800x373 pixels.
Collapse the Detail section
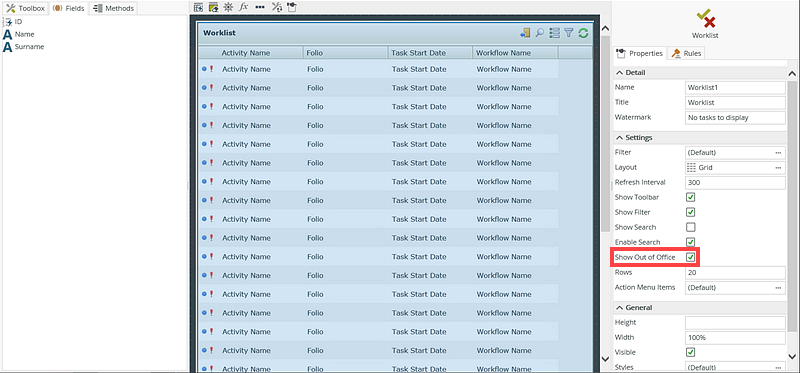coord(619,72)
